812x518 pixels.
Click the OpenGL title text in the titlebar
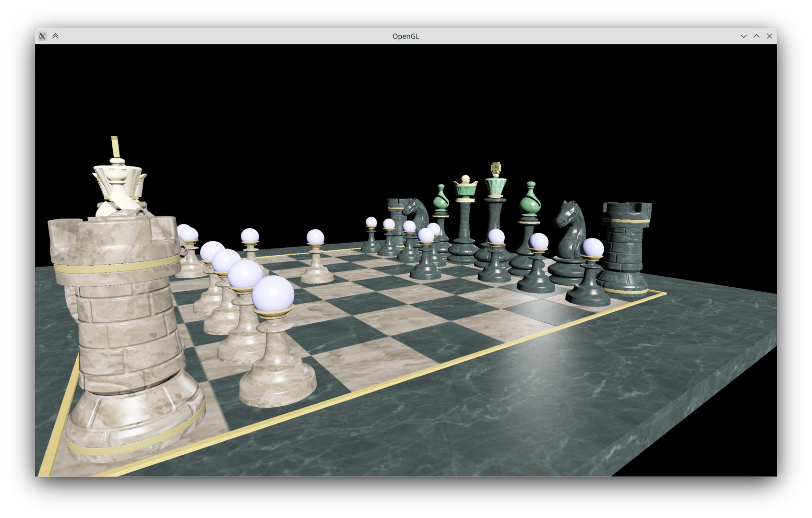click(x=405, y=35)
